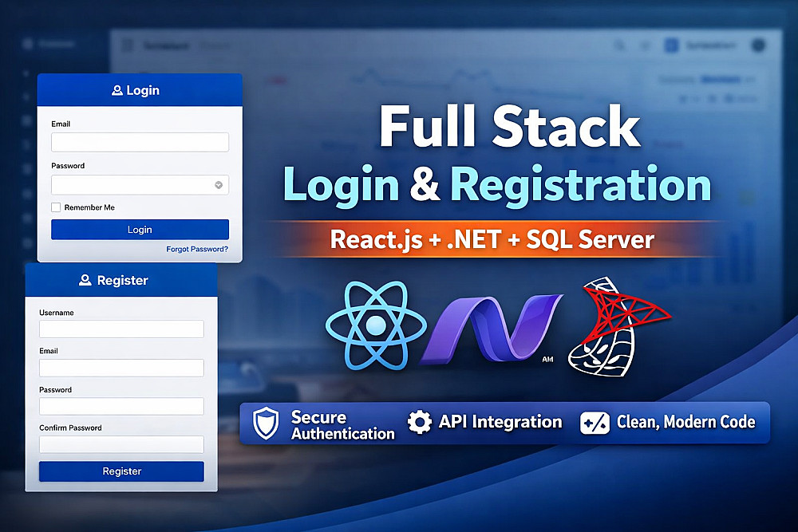Toggle the password visibility icon in Login form
The width and height of the screenshot is (798, 532).
click(219, 184)
